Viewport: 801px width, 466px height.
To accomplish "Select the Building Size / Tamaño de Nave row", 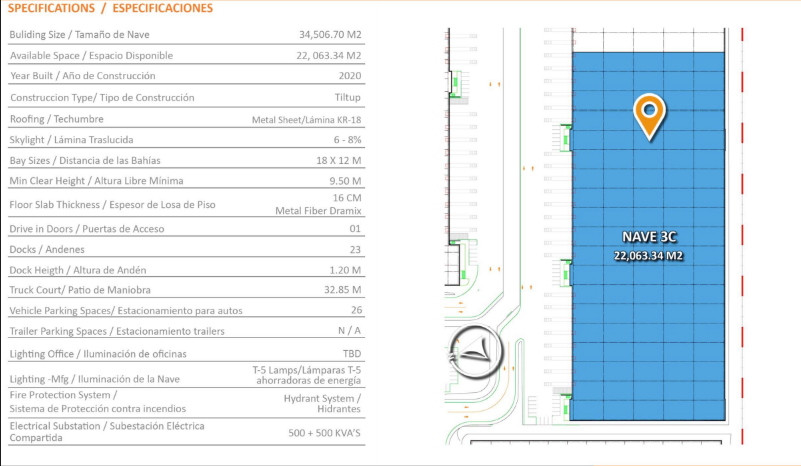I will pyautogui.click(x=186, y=35).
